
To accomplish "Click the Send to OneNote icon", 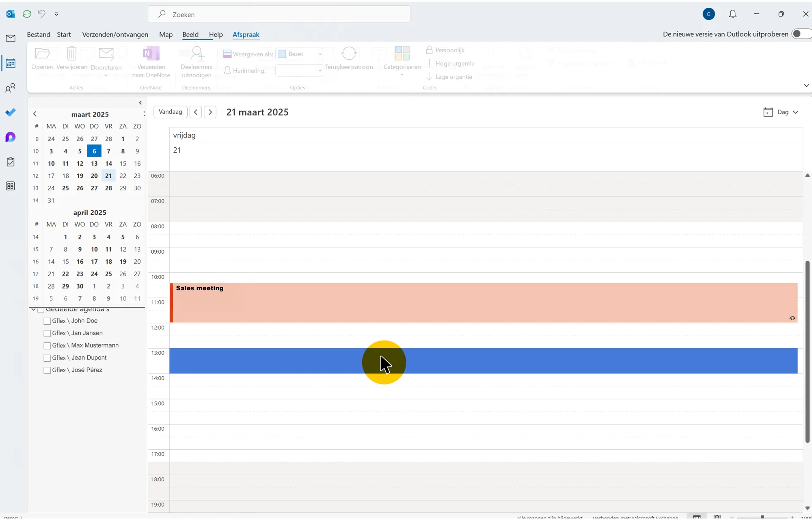I will (x=151, y=54).
